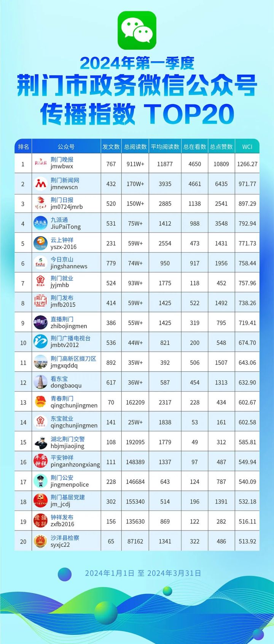Click the 九派通 blue logo
This screenshot has height=644, width=274.
[x=41, y=223]
